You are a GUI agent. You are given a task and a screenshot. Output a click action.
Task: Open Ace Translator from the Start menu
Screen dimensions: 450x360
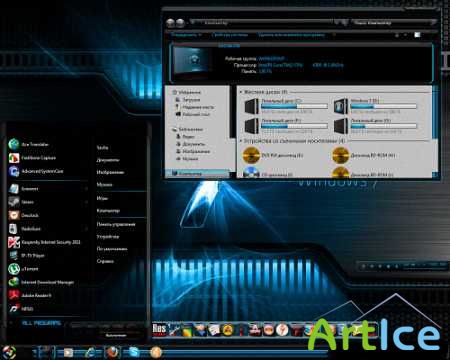point(29,144)
